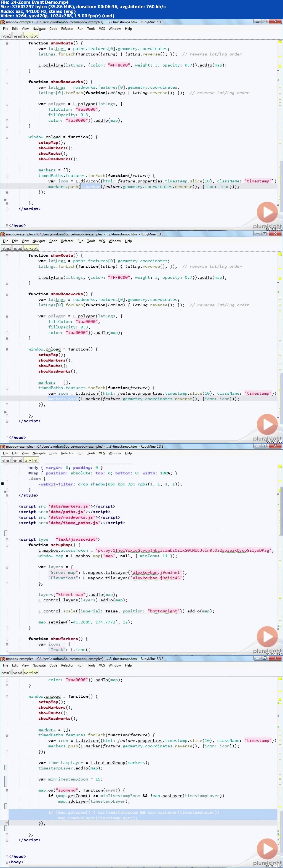Screen dimensions: 283x868
Task: Open Code menu in the 00:02:39 frame
Action: click(x=53, y=241)
